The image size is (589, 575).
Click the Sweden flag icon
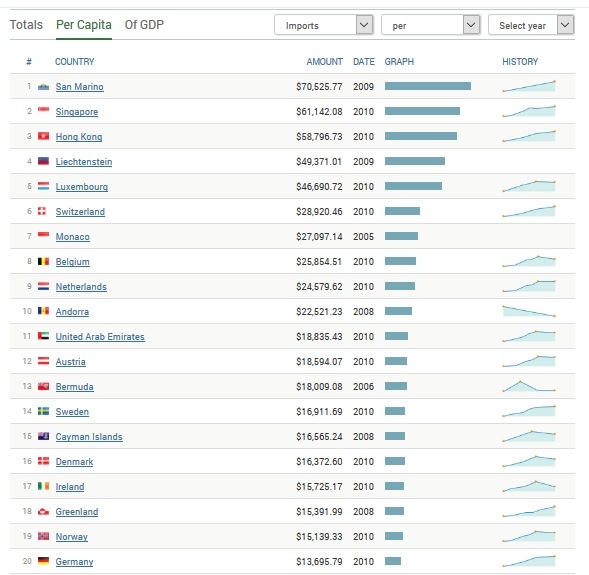(x=44, y=411)
